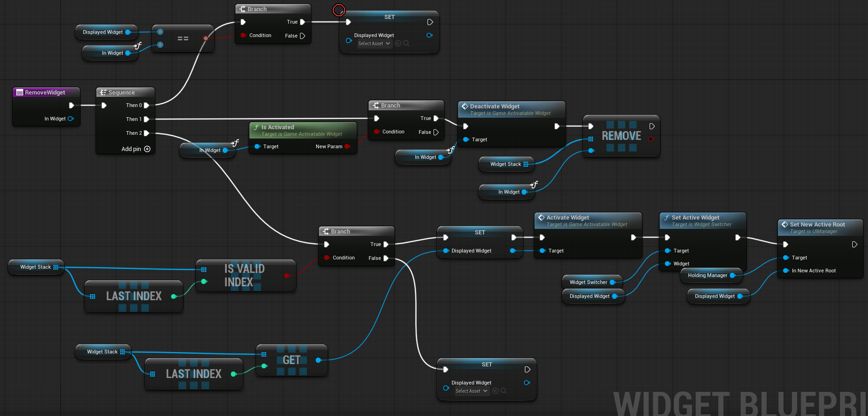Click the Deactivate Widget node diamond icon

point(465,107)
